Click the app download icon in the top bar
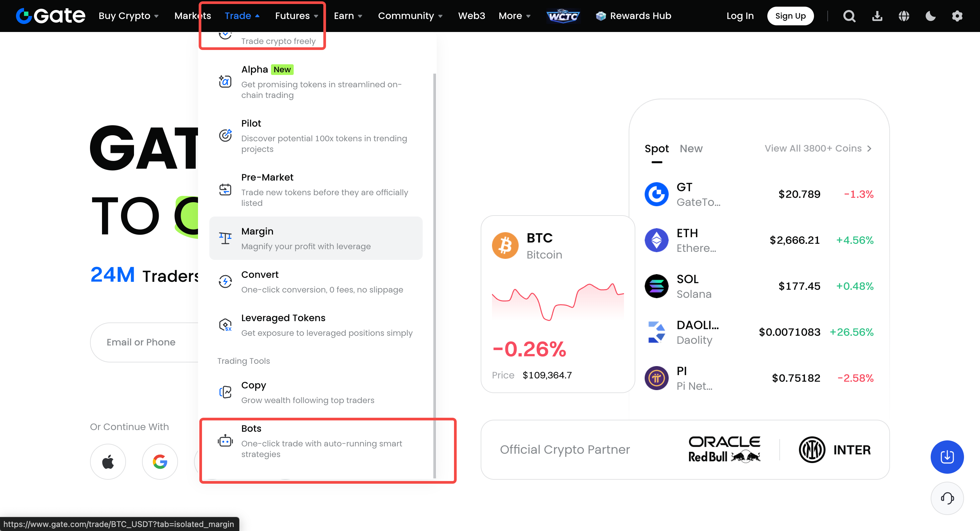This screenshot has height=531, width=980. pyautogui.click(x=877, y=16)
